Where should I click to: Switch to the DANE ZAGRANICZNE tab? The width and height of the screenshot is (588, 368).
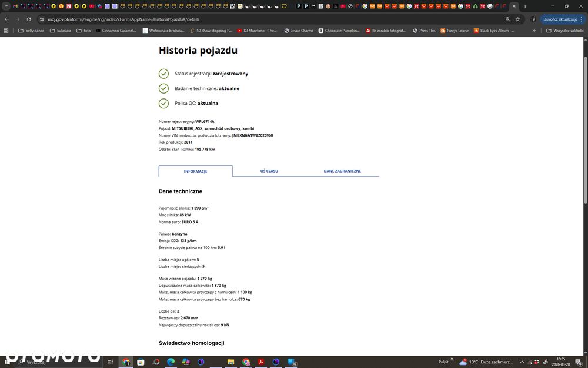[x=342, y=171]
